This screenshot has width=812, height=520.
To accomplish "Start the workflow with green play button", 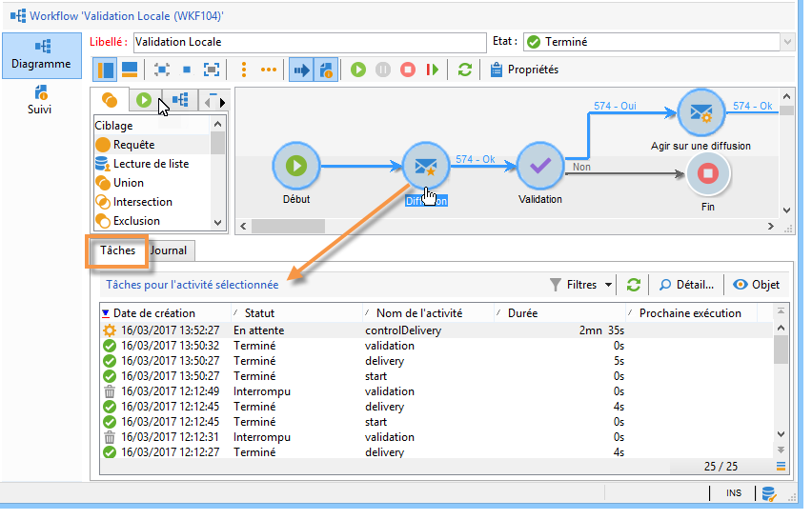I will pyautogui.click(x=357, y=70).
